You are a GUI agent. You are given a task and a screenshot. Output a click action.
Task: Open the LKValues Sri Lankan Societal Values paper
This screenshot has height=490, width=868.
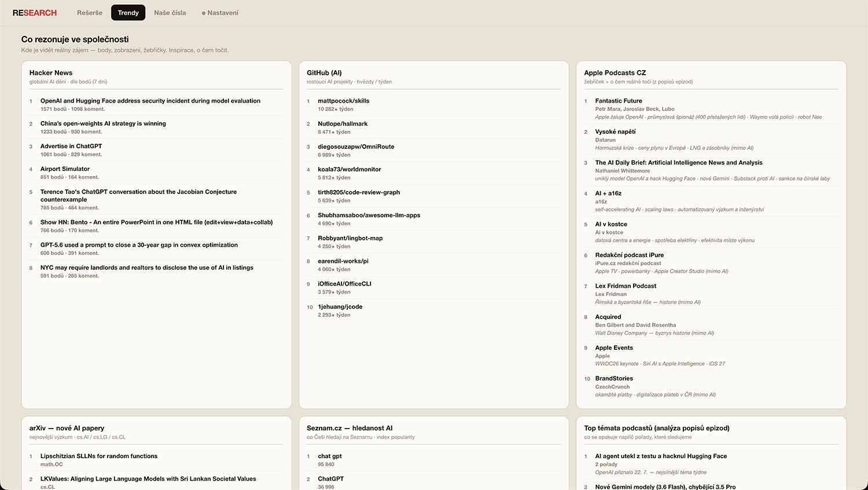(148, 479)
